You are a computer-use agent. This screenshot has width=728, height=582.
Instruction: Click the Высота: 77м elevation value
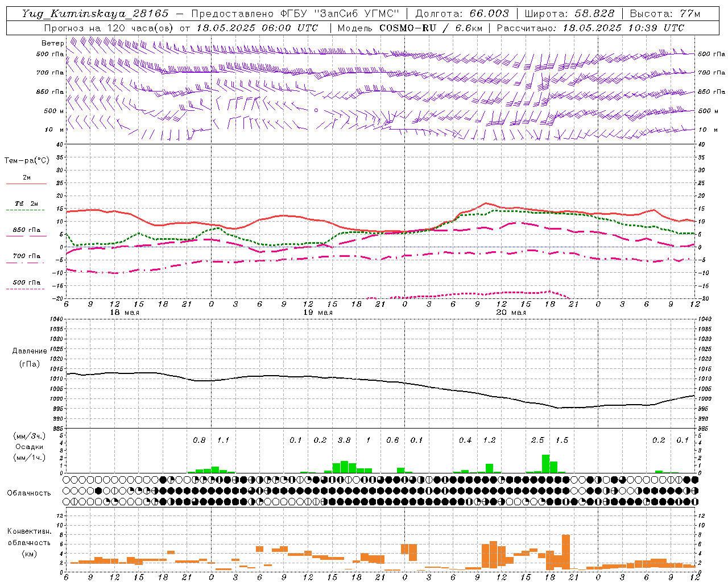664,14
